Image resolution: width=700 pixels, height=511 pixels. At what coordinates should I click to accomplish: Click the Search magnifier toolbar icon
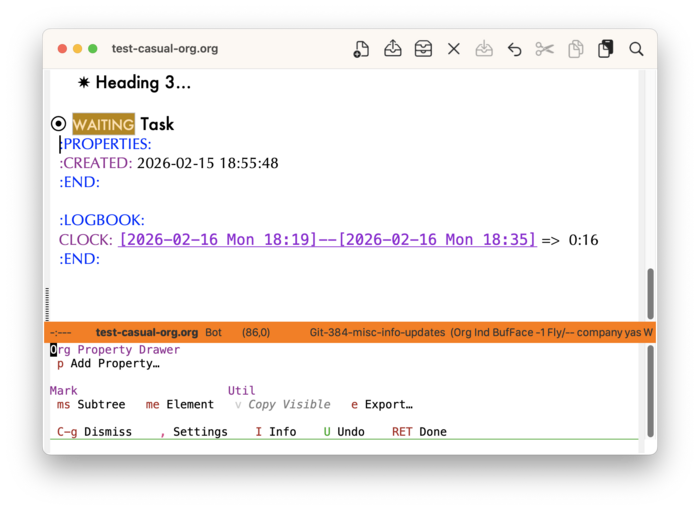[636, 49]
